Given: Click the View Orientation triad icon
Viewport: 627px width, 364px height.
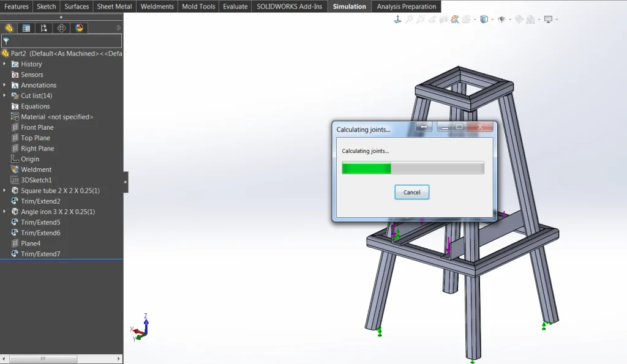Looking at the screenshot, I should 397,20.
